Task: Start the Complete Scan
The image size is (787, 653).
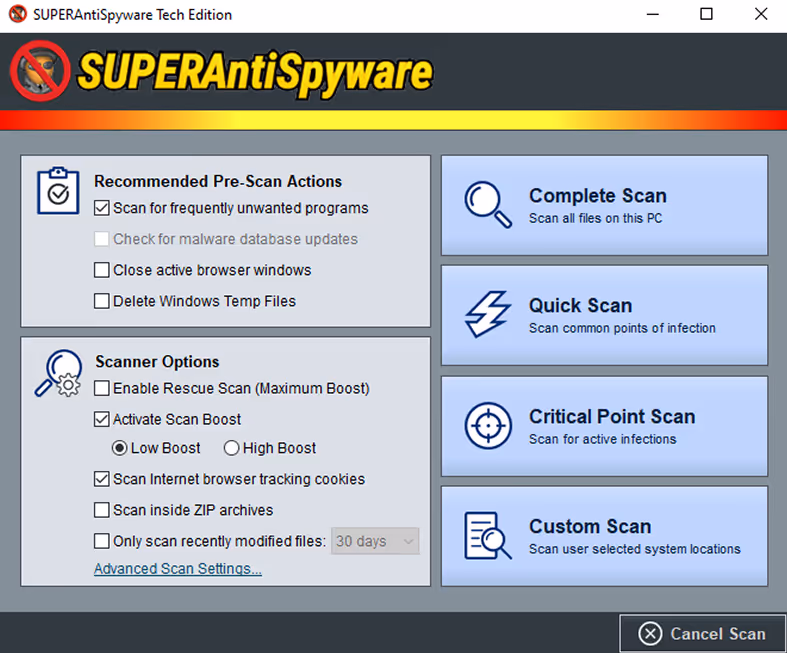Action: coord(604,205)
